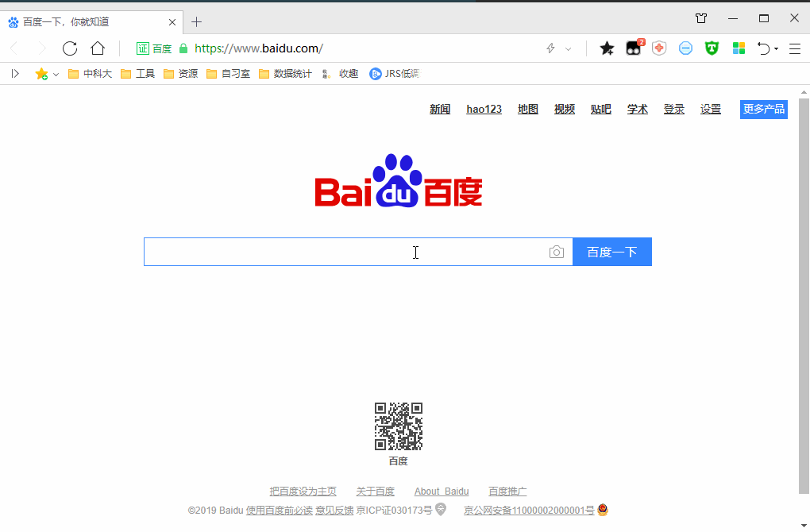
Task: Click the 登录 login link
Action: click(x=674, y=109)
